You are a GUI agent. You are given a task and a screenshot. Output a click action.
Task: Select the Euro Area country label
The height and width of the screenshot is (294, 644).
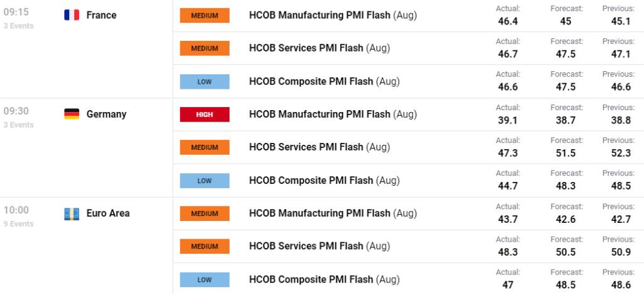click(x=108, y=213)
